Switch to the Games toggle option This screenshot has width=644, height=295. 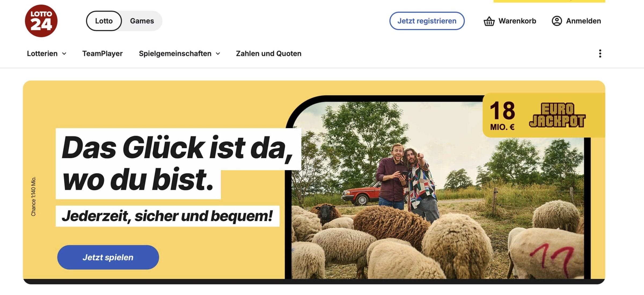142,21
